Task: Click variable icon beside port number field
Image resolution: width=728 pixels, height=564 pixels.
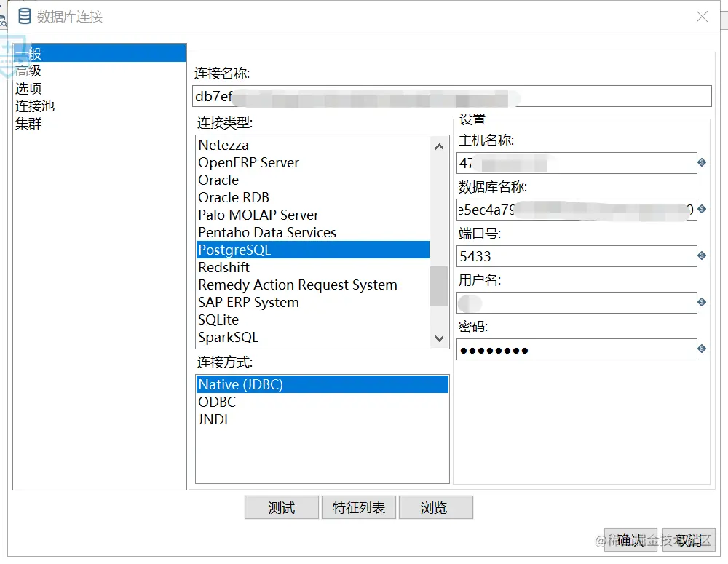Action: click(x=702, y=255)
